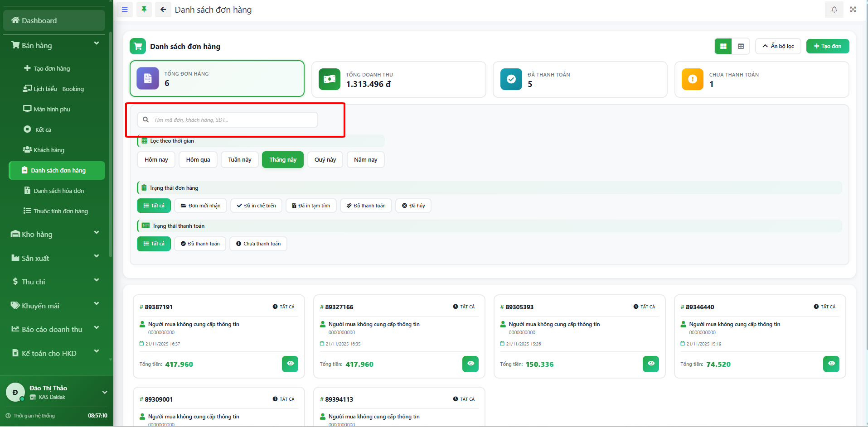Viewport: 868px width, 427px height.
Task: Open Lịch biểu - Booking menu item
Action: (58, 89)
